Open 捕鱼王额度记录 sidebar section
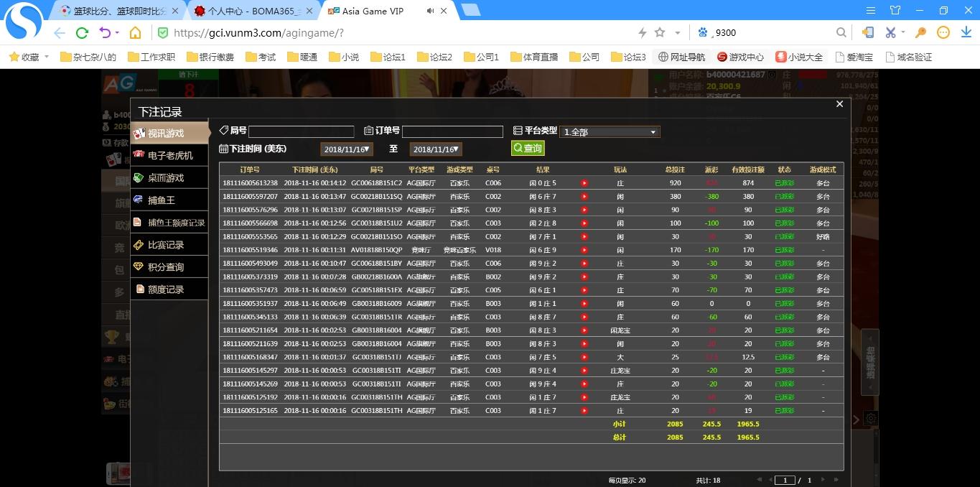 (x=175, y=223)
